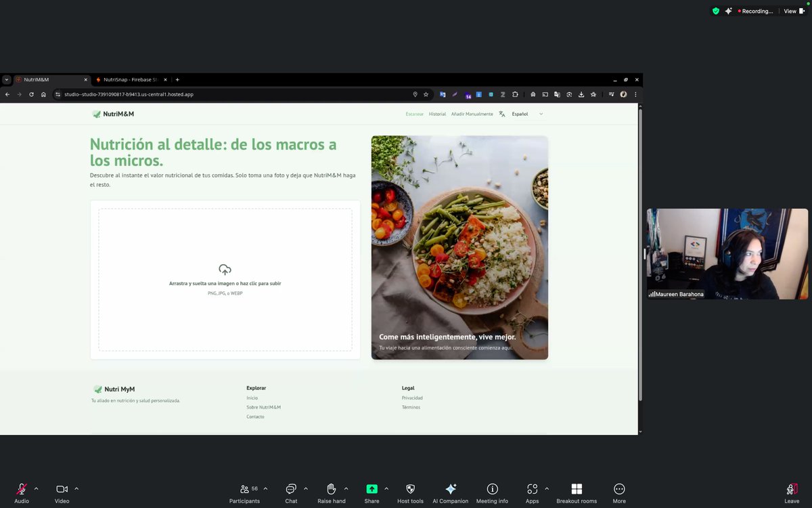Go to the browser home page

[x=43, y=94]
